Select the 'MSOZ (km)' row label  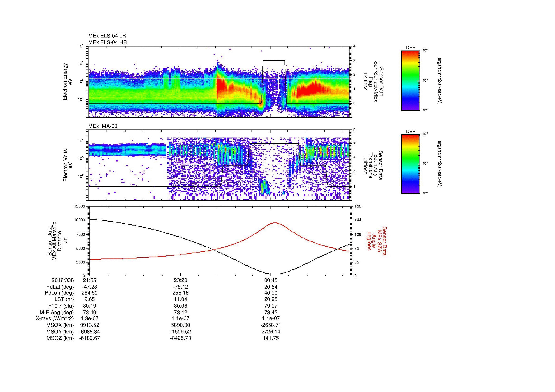60,338
